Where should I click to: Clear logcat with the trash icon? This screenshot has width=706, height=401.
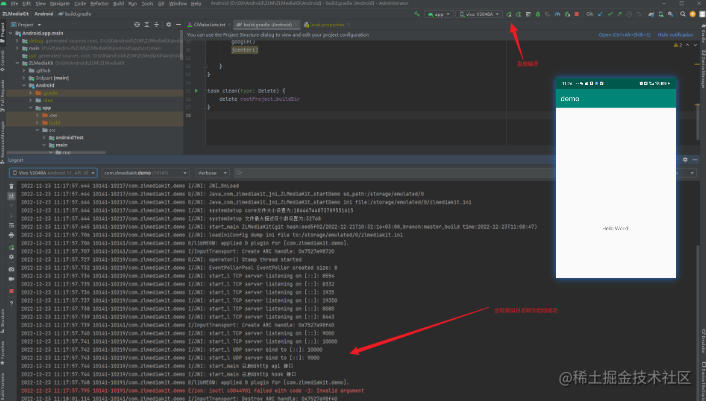pos(12,186)
